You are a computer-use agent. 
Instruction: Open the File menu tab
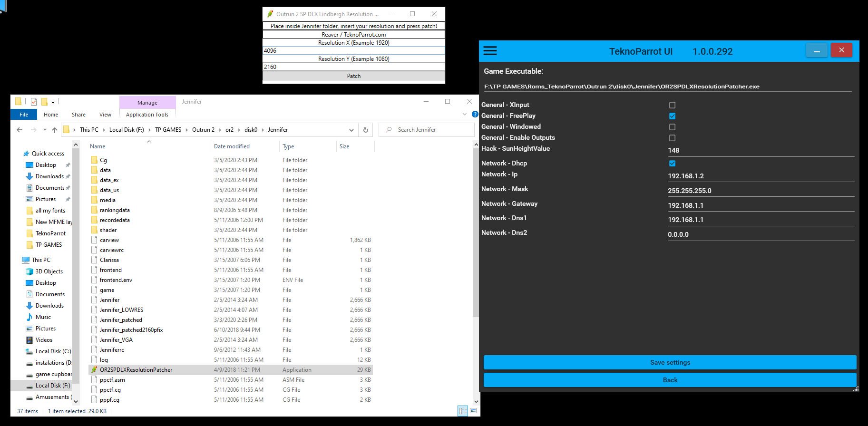pyautogui.click(x=24, y=115)
